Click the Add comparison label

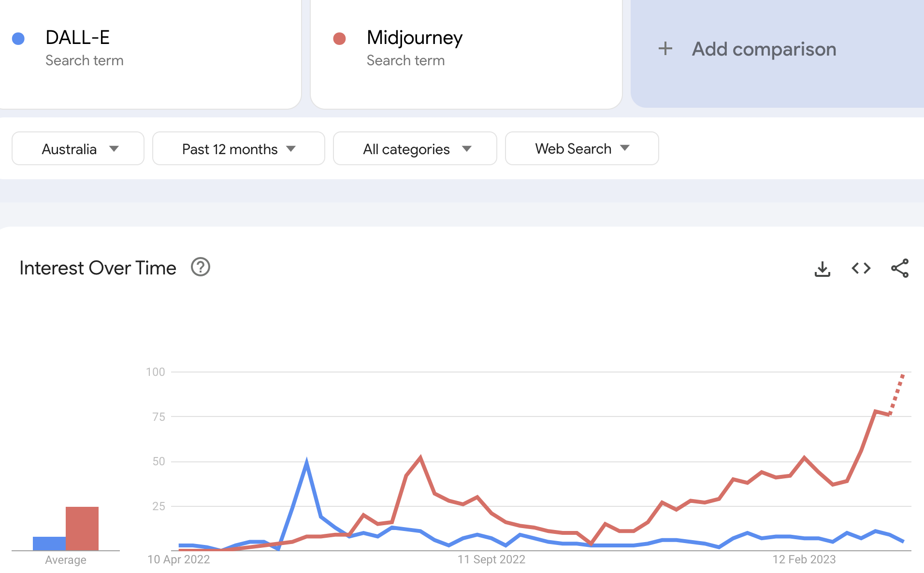point(764,49)
